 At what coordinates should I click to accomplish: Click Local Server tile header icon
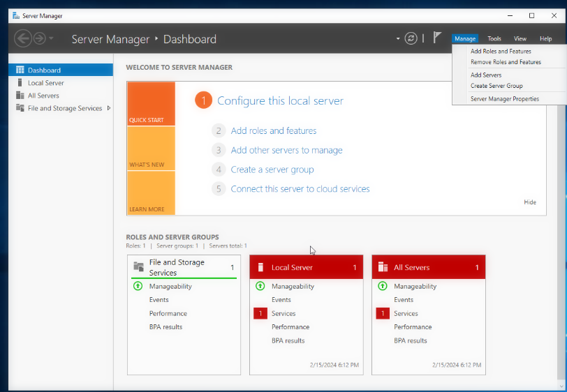pos(260,267)
